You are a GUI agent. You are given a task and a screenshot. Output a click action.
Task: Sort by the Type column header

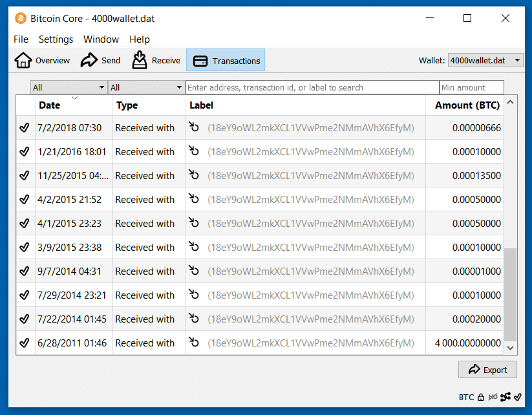point(149,105)
